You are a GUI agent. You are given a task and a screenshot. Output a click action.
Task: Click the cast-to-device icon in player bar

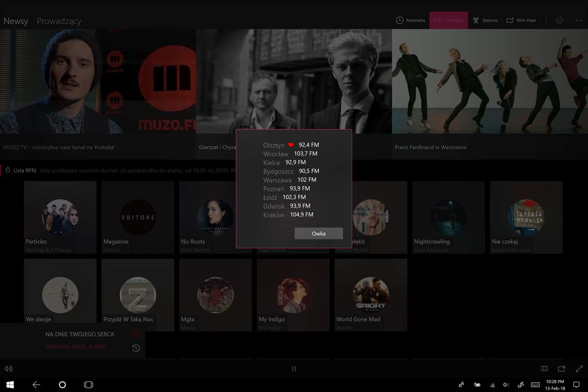click(x=561, y=369)
